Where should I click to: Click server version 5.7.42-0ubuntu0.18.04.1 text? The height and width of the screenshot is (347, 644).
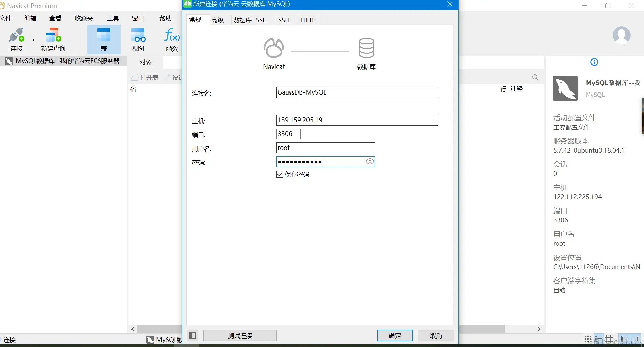tap(589, 150)
